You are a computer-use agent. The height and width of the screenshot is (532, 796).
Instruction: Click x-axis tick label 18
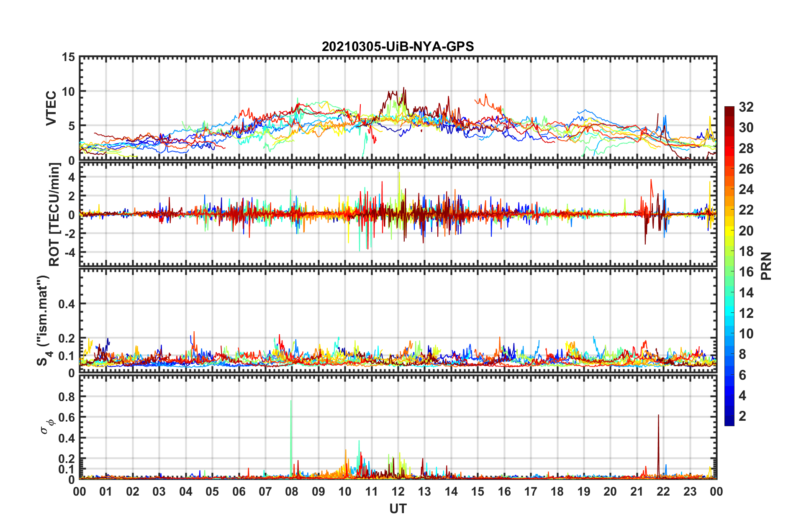pyautogui.click(x=557, y=491)
